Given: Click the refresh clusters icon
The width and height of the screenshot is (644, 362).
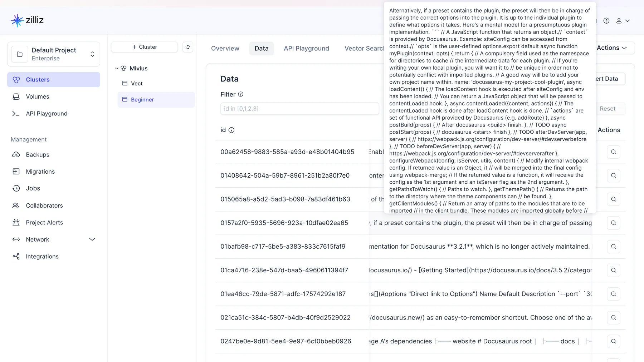Looking at the screenshot, I should point(188,47).
